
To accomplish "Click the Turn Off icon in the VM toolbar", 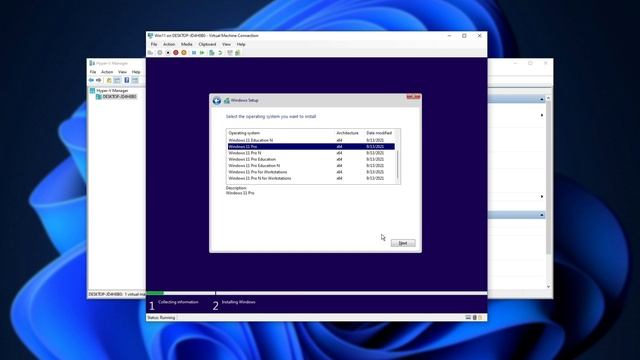I will (x=168, y=53).
